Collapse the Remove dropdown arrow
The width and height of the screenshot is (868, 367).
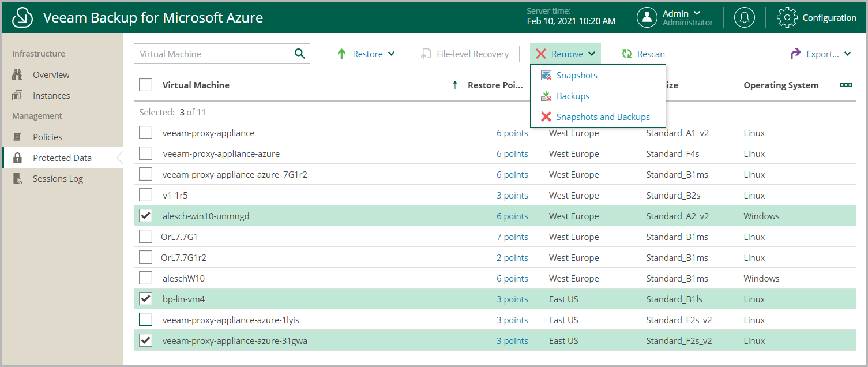coord(592,54)
